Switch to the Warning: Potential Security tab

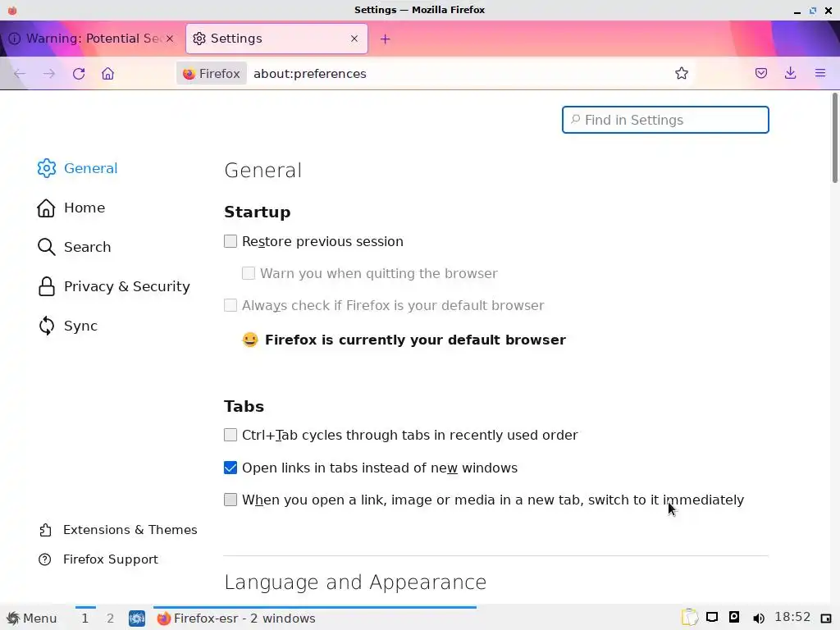[91, 39]
